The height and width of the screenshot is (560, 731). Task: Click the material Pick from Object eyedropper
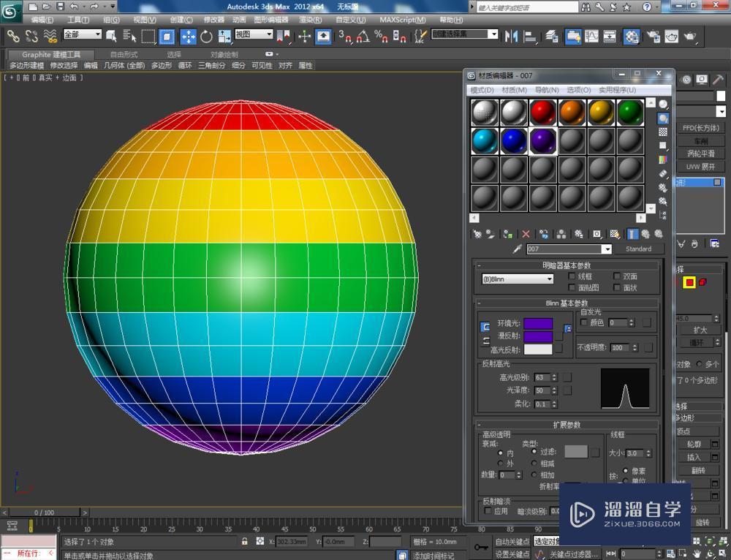pos(517,249)
